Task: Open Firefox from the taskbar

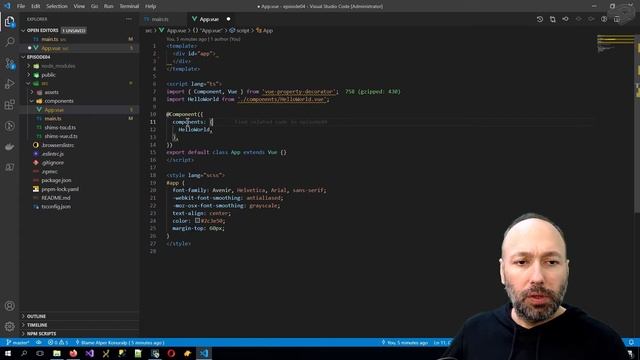Action: 73,353
